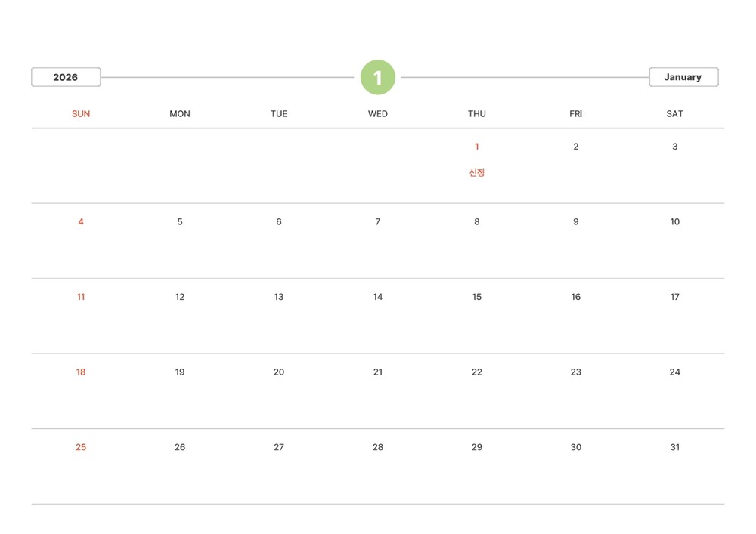Select date 31 on Saturday
756x534 pixels.
click(675, 447)
